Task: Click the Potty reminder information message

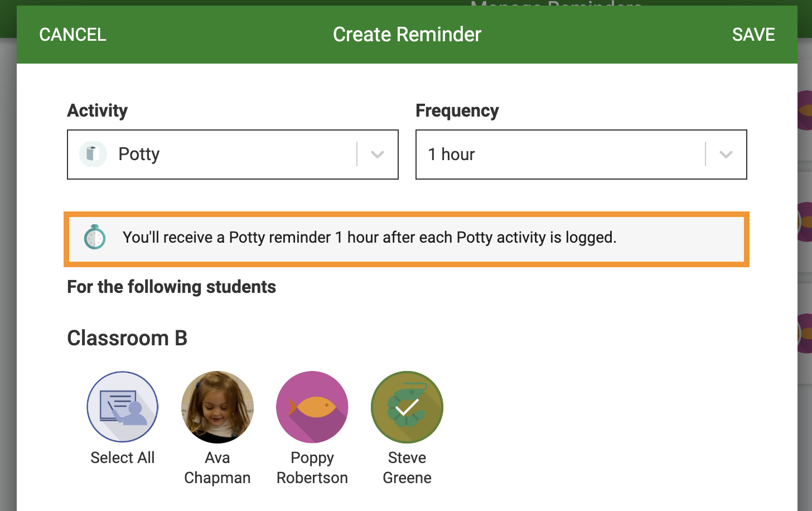Action: (x=370, y=238)
